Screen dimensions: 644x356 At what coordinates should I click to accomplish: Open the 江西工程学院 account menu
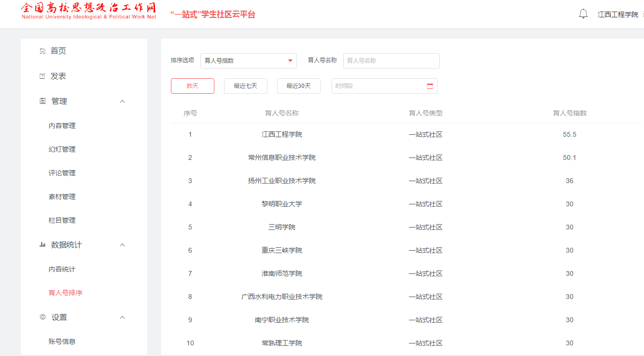click(x=618, y=14)
